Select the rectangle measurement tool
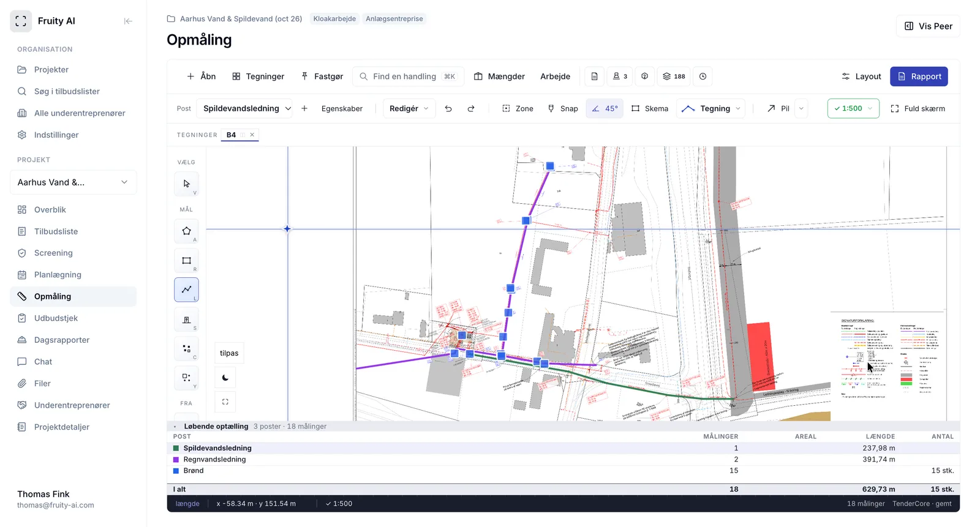The image size is (980, 527). point(186,261)
